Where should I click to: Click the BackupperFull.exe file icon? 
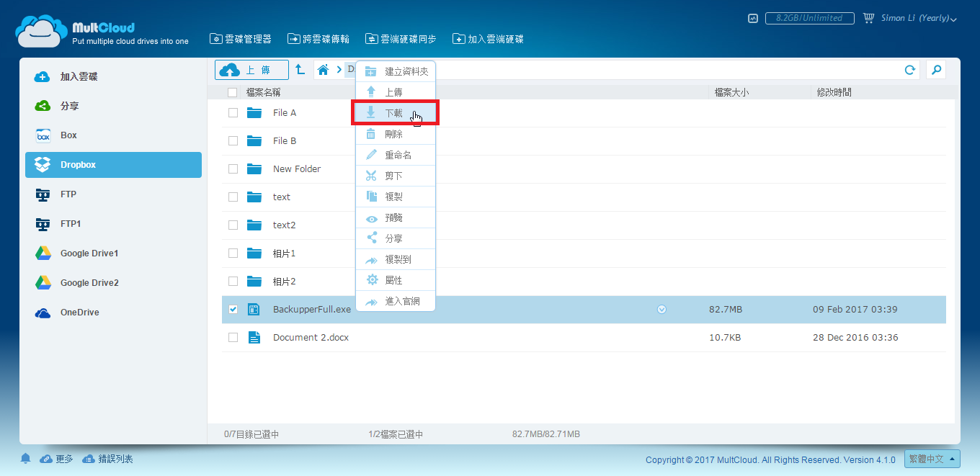(x=254, y=310)
